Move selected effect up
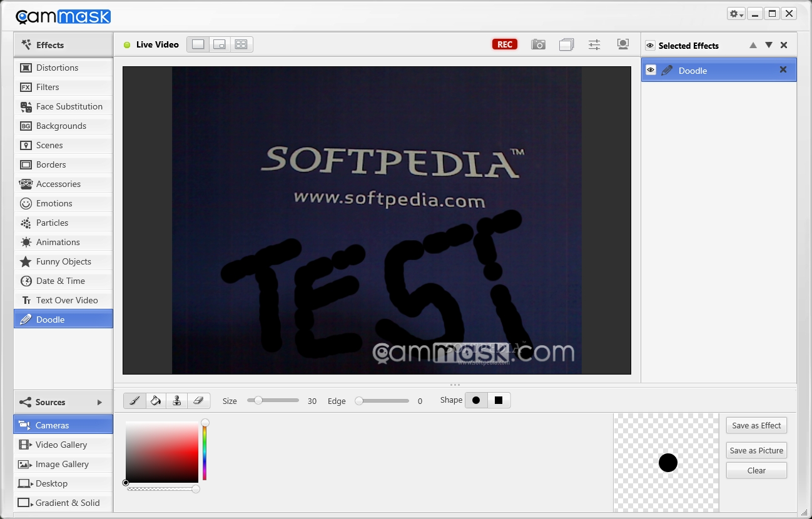 point(753,45)
